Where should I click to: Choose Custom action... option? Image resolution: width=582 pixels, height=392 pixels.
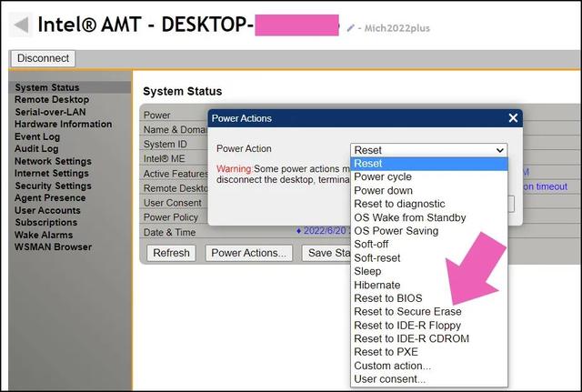pos(429,366)
